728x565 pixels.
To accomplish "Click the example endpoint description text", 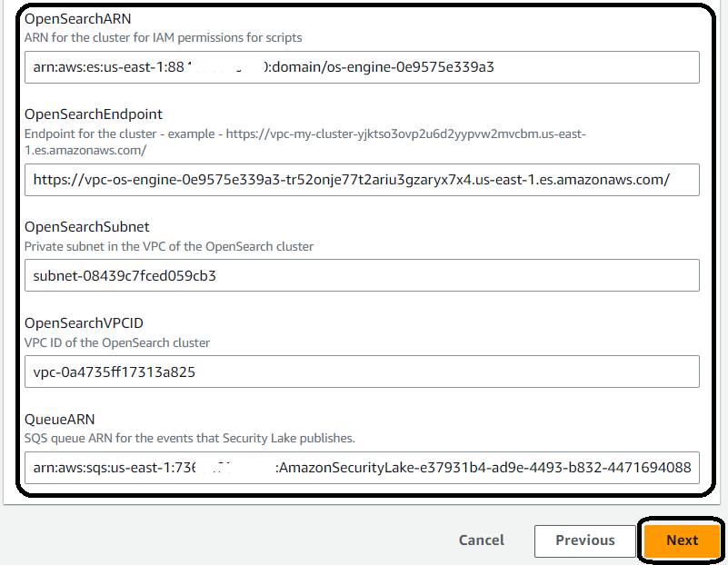I will click(x=305, y=142).
